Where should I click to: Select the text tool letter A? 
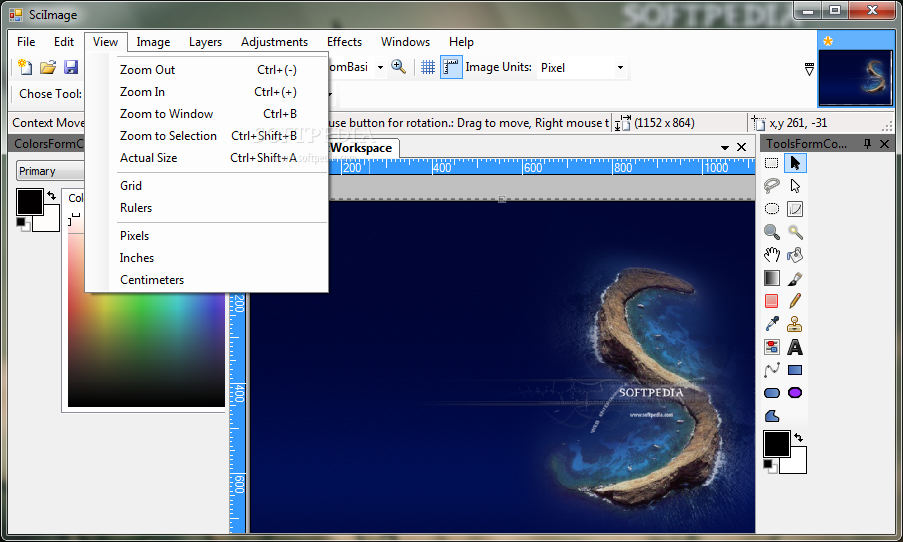[795, 347]
